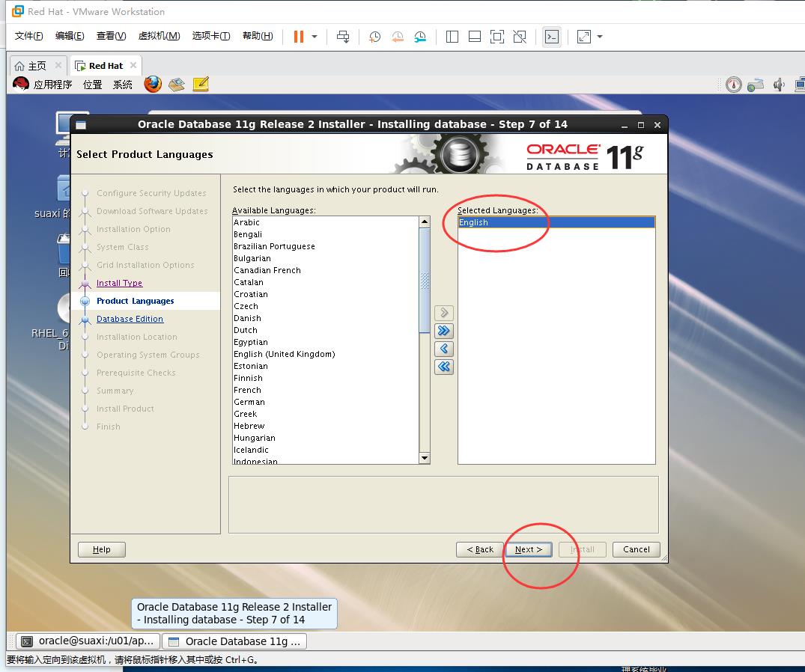Click the Install Type step link
The image size is (805, 672).
tap(119, 283)
